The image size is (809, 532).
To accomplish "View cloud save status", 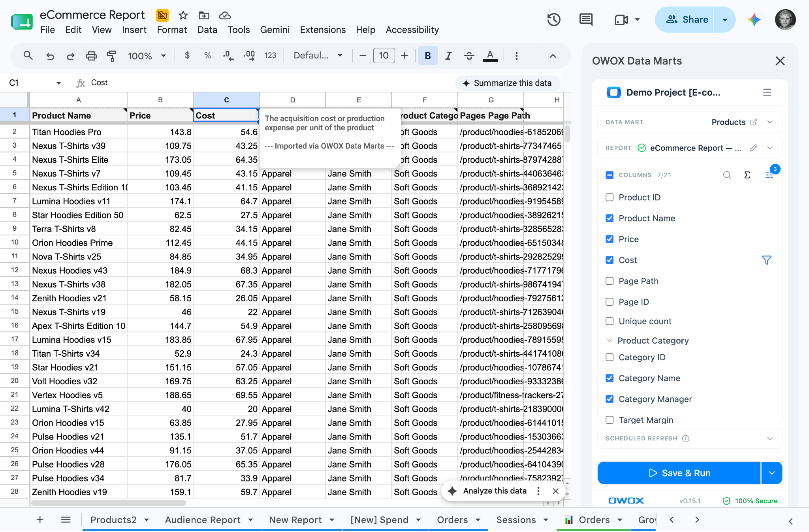I will [225, 15].
